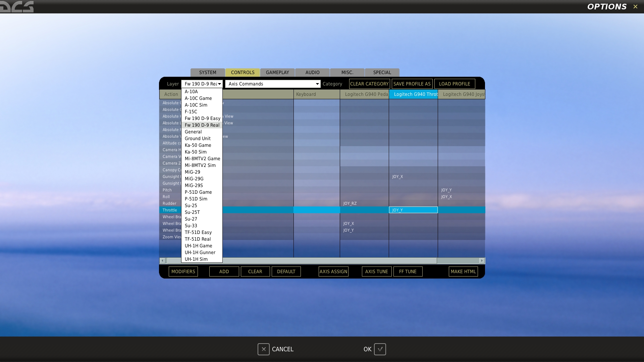The image size is (644, 362).
Task: Choose Su-25 layer
Action: click(x=202, y=205)
